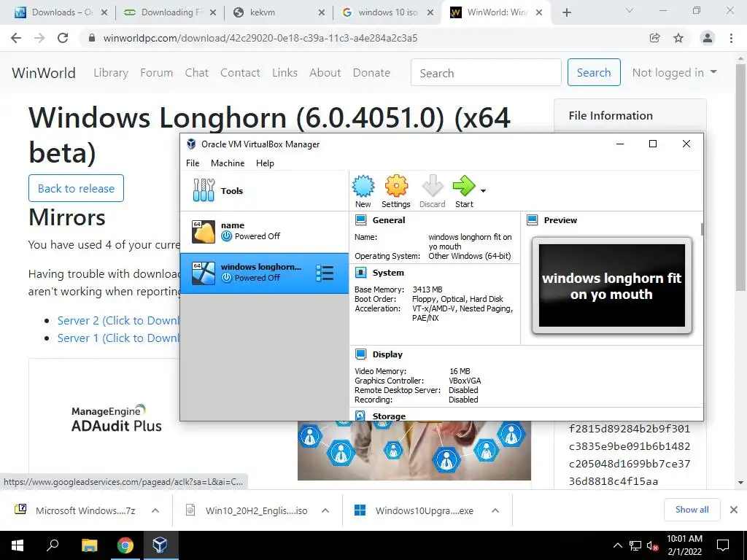Click the Chrome taskbar icon

point(125,545)
